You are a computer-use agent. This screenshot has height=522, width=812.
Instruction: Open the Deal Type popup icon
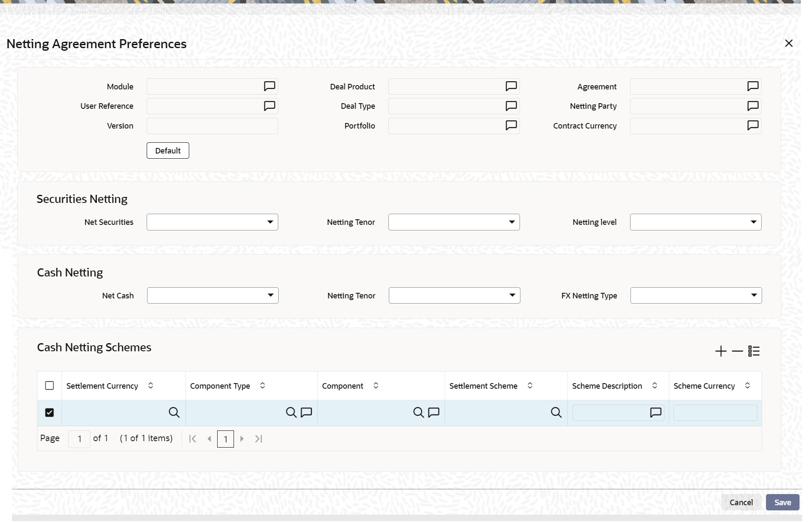point(511,106)
